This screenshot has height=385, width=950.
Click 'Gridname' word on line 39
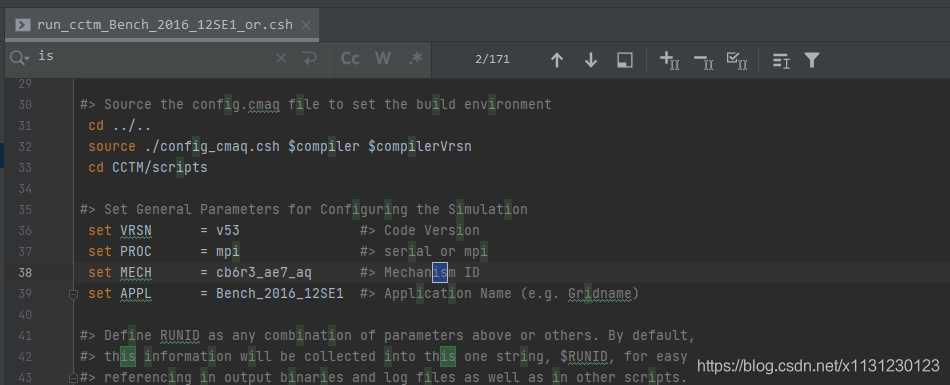click(600, 293)
